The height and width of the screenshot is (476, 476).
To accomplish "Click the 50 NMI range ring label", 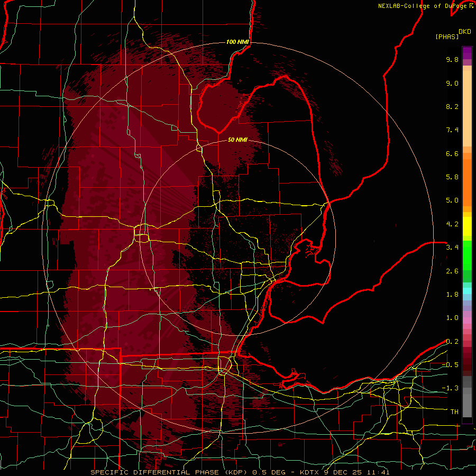I will 237,140.
